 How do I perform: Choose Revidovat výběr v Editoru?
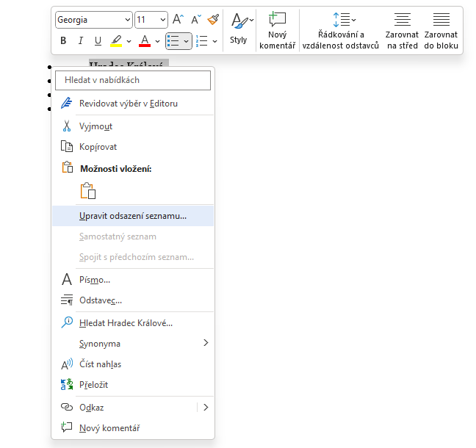pyautogui.click(x=133, y=104)
